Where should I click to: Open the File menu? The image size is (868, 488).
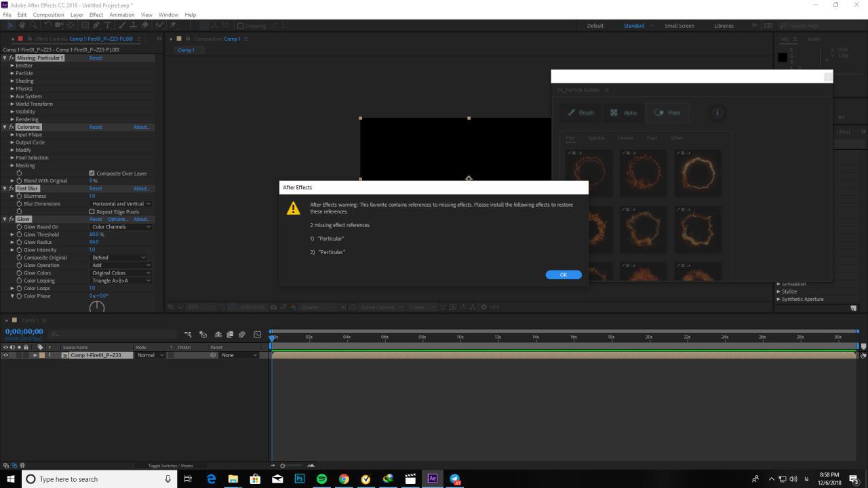[7, 14]
